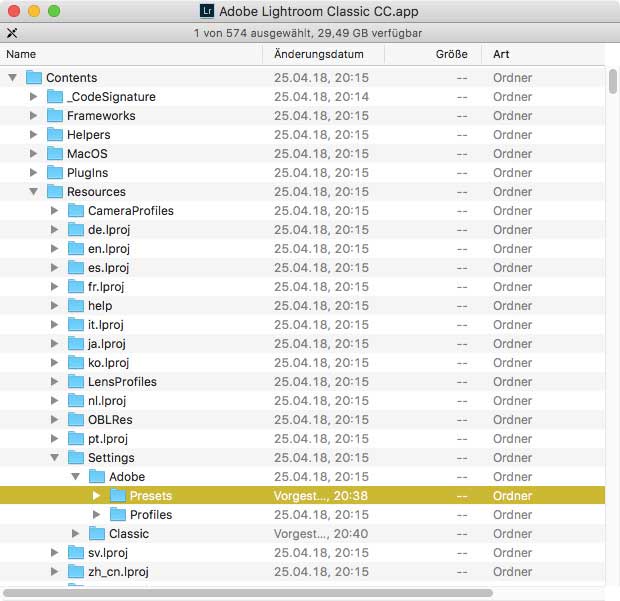
Task: Click the _CodeSignature date ending 20:14
Action: 321,96
